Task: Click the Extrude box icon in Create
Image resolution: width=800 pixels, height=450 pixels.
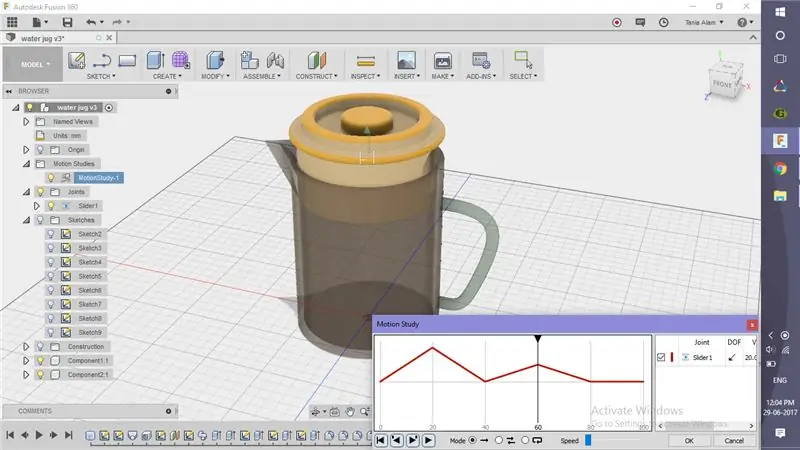Action: point(156,60)
